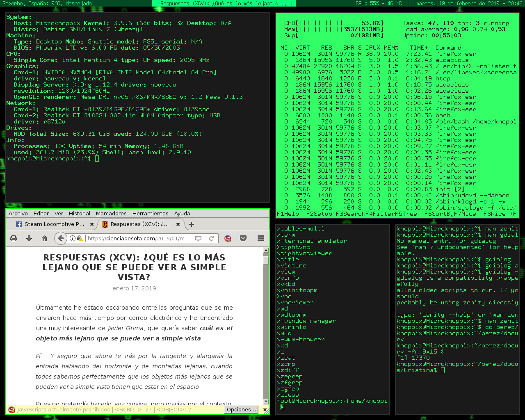This screenshot has width=525, height=420.
Task: Sort htop by the CPU% column header
Action: [373, 48]
